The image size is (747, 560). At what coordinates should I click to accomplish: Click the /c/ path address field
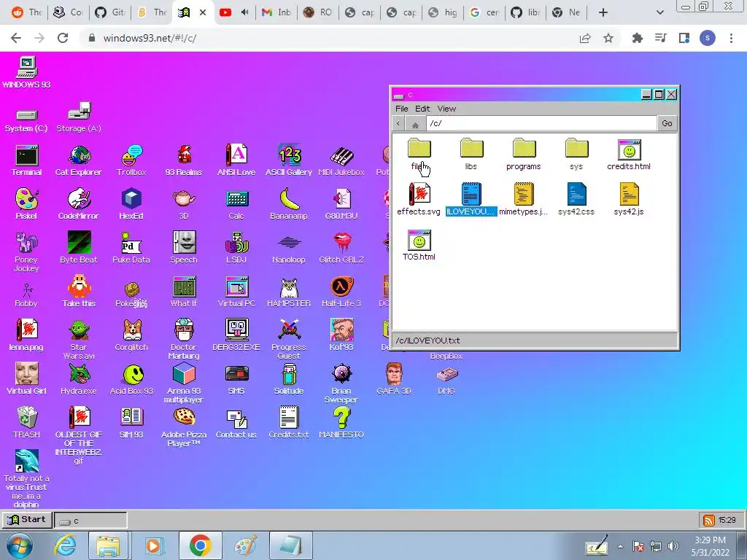[541, 123]
